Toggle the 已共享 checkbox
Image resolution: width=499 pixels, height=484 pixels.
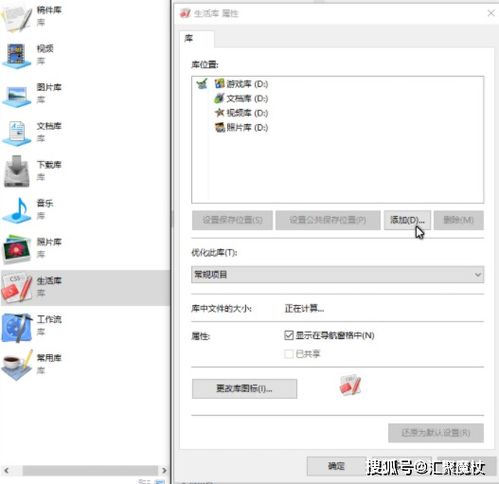[289, 354]
